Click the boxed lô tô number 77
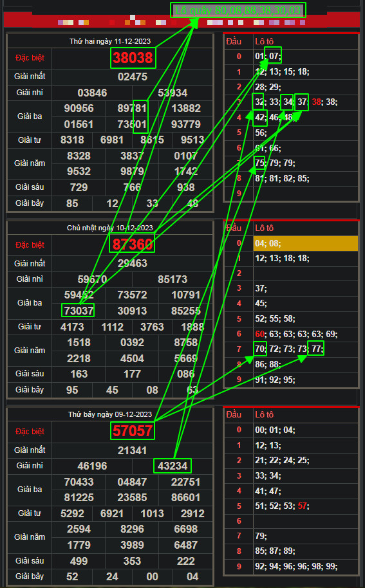 click(316, 349)
